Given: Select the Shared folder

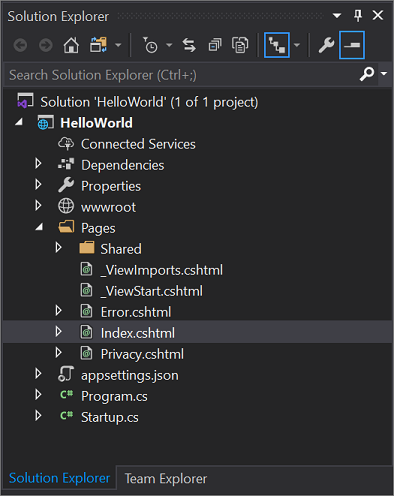Looking at the screenshot, I should tap(121, 249).
